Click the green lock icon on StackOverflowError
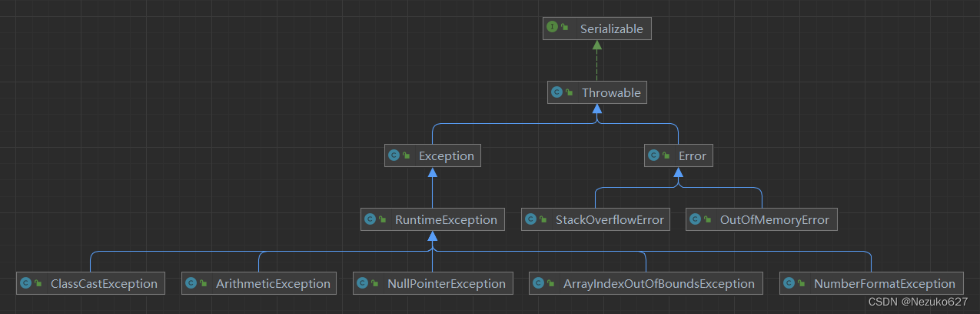Screen dimensions: 980x314 (x=543, y=220)
